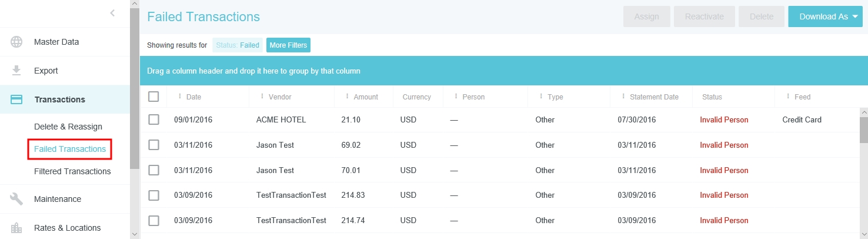Click the Export download arrow icon

(x=16, y=71)
